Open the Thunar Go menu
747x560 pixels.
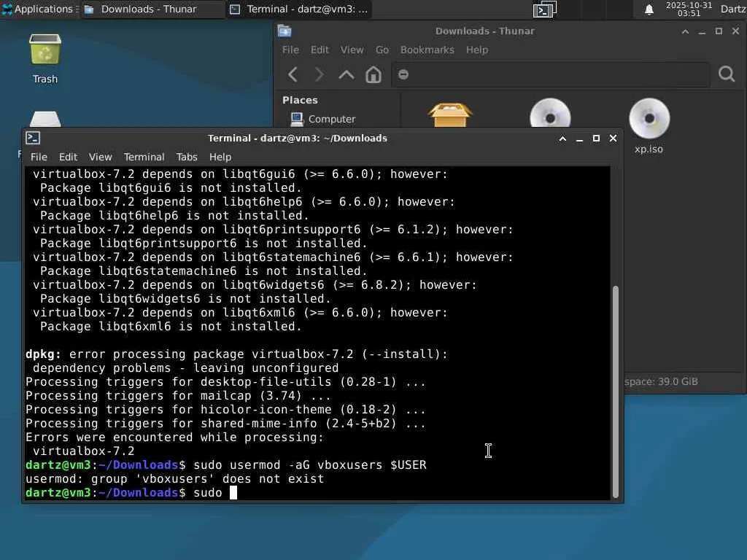coord(382,50)
